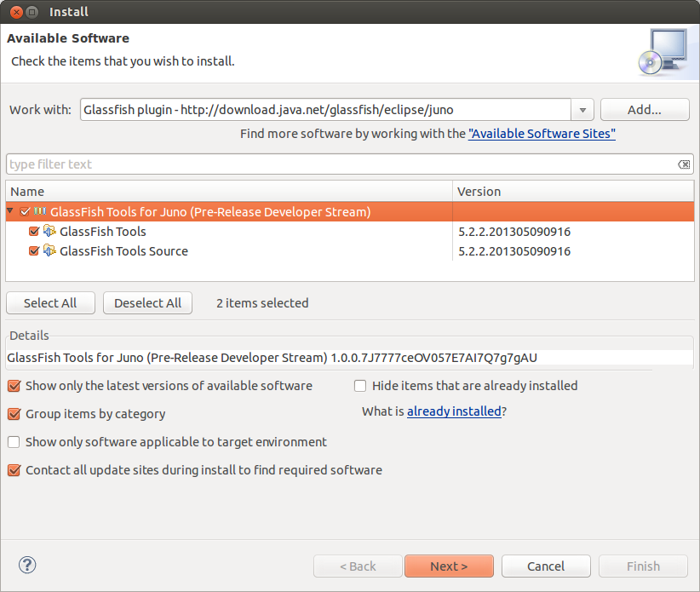Open the help question mark icon
This screenshot has width=700, height=592.
[x=26, y=565]
